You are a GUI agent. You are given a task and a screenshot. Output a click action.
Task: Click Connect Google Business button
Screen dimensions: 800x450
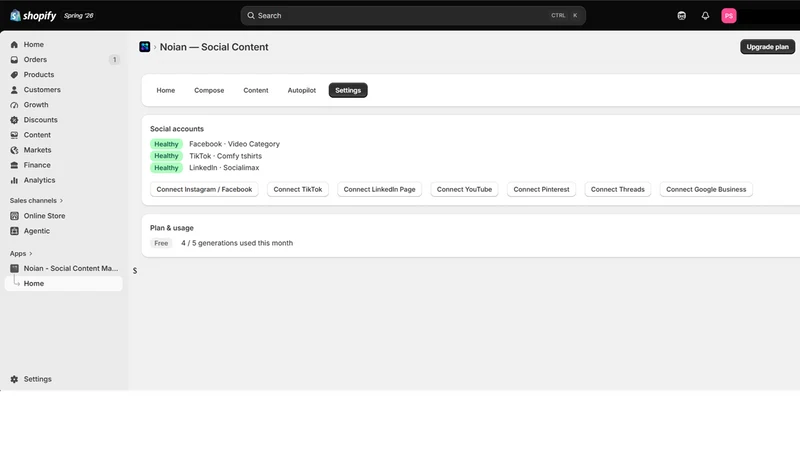pos(706,189)
